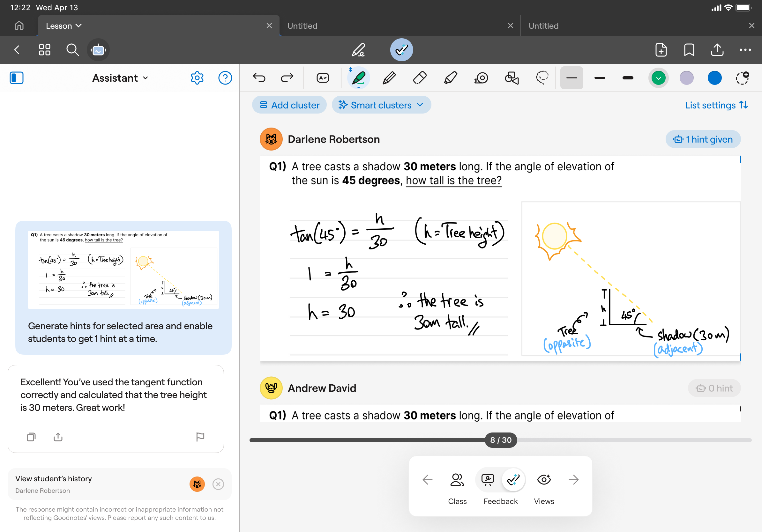Switch to the second Untitled tab

click(543, 26)
